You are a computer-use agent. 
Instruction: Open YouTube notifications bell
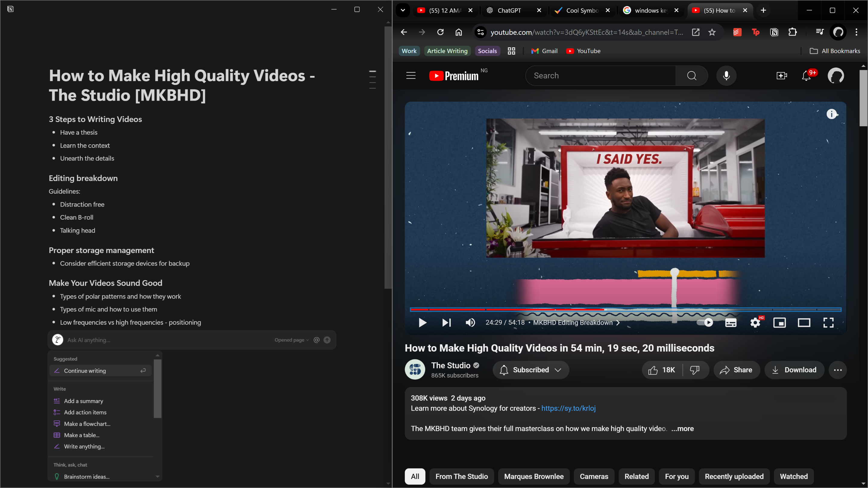(x=806, y=76)
